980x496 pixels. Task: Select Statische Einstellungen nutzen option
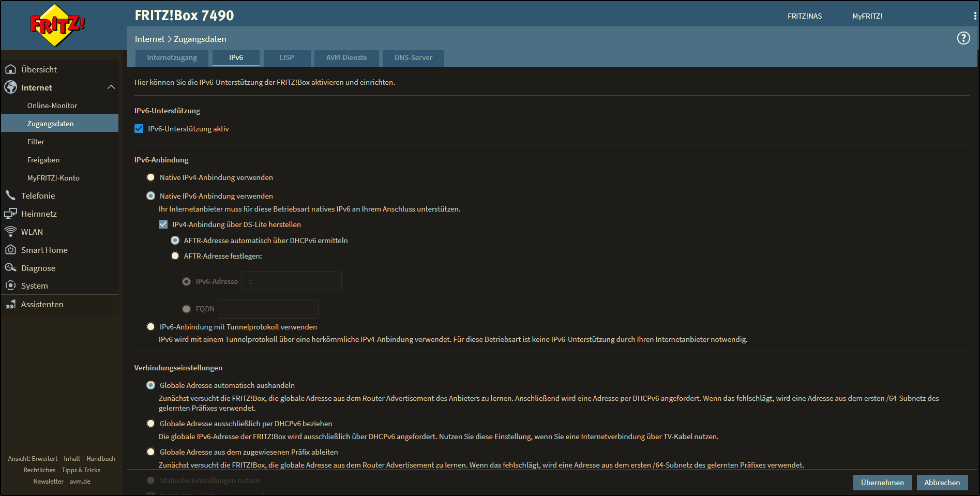pos(151,480)
